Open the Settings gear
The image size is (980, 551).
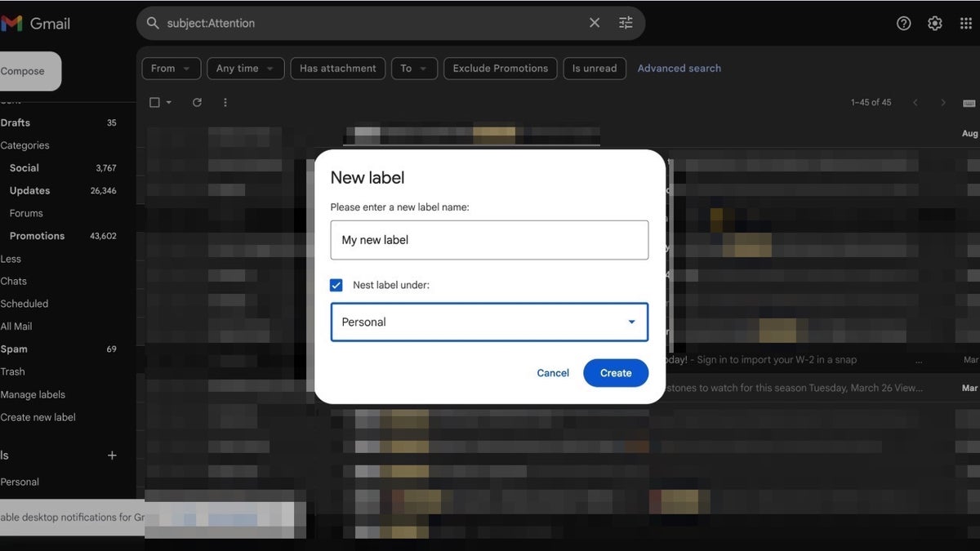coord(934,23)
